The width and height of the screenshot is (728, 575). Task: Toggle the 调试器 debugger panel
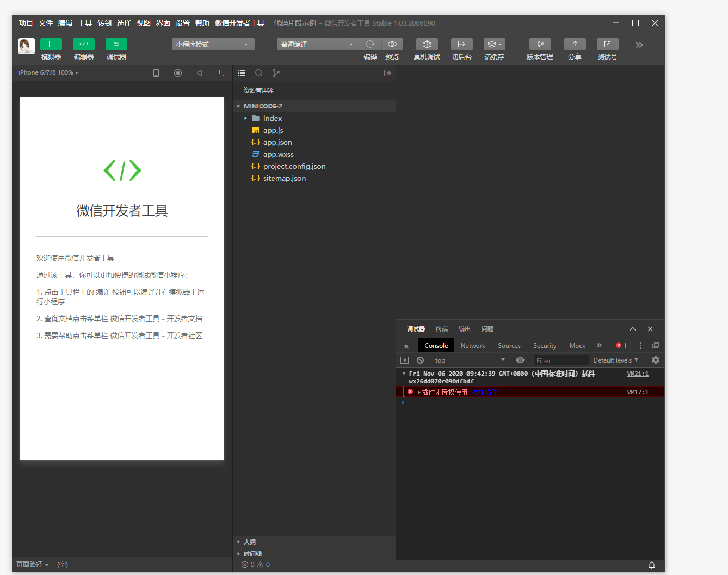coord(116,44)
